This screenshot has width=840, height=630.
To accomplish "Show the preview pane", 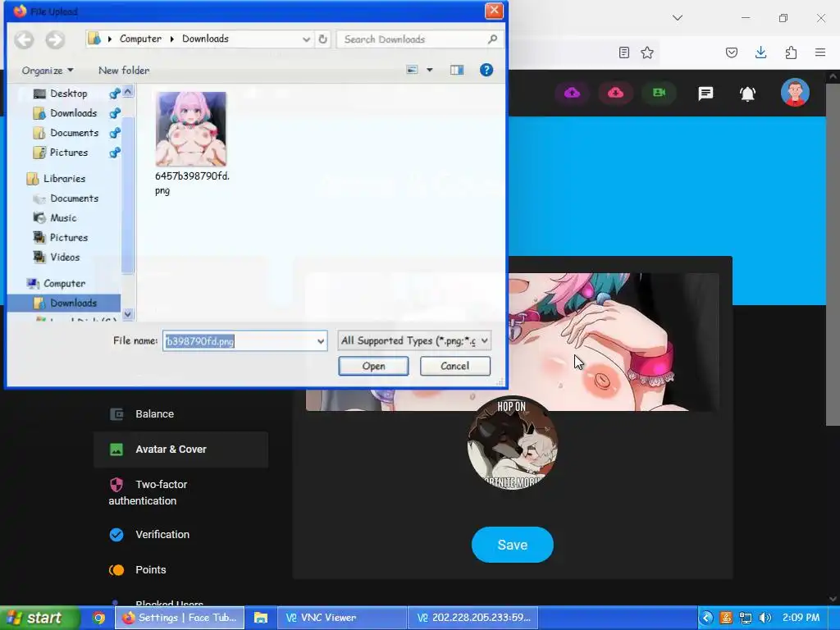I will pyautogui.click(x=457, y=70).
